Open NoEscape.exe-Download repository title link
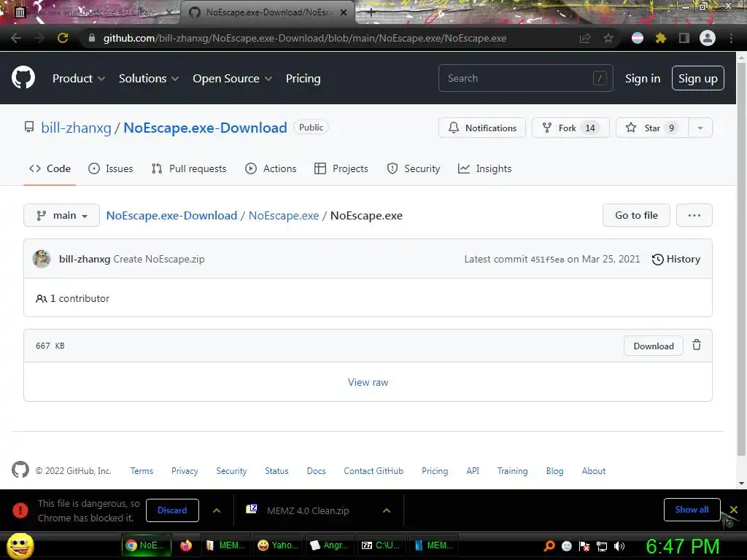Screen dimensions: 747x560 (x=205, y=128)
